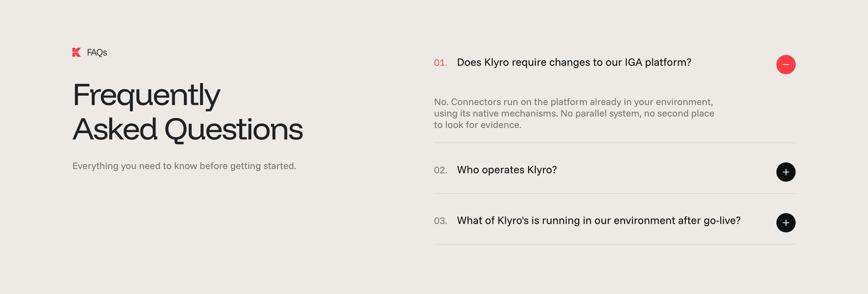Click the 'Frequently Asked Questions' heading
This screenshot has height=294, width=868.
pos(187,112)
